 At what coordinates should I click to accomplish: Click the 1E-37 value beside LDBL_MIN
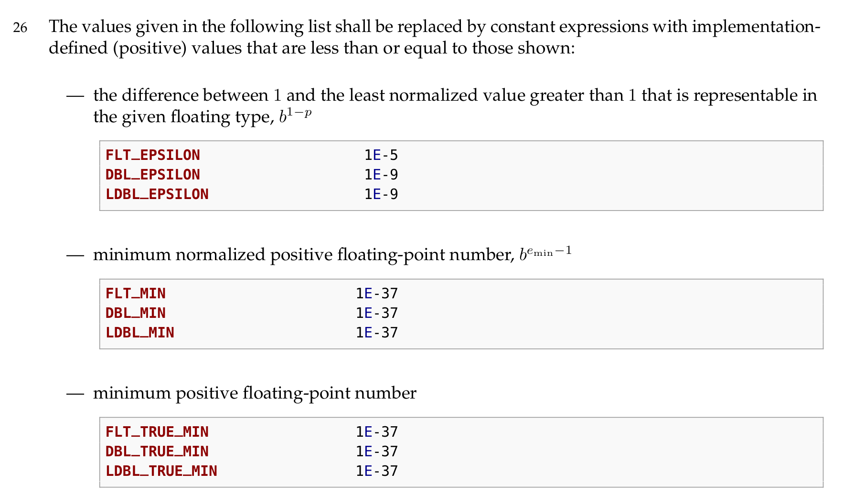(377, 333)
